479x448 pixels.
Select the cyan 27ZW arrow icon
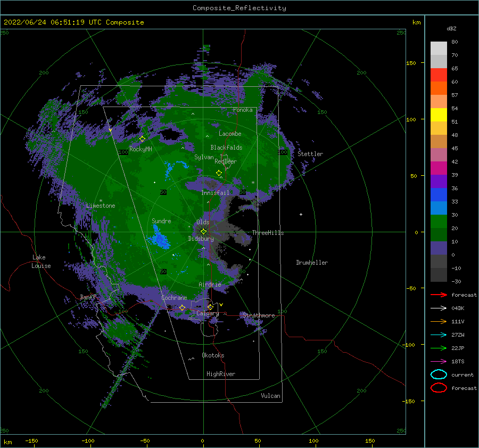pos(439,335)
